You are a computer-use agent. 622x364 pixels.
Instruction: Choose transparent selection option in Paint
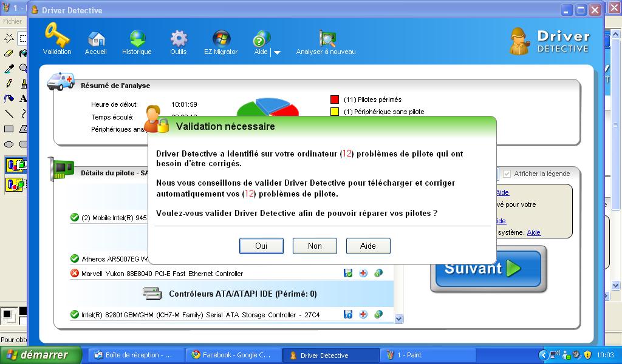pyautogui.click(x=16, y=184)
